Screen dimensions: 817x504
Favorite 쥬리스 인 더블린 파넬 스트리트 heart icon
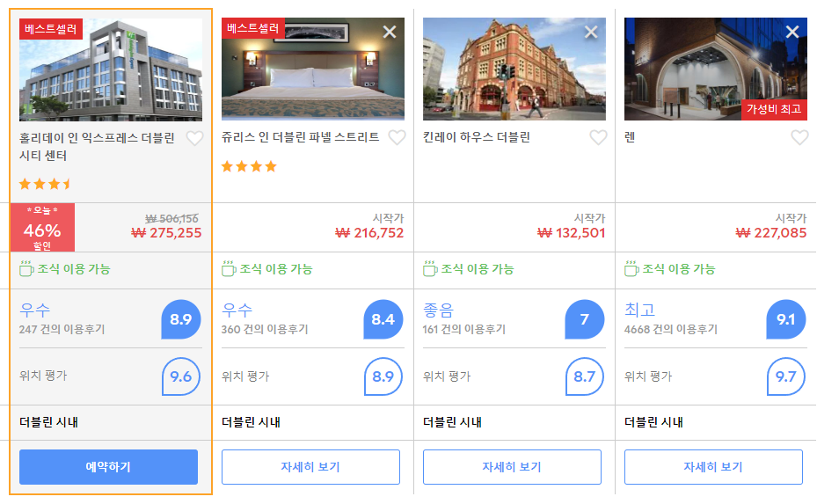(x=397, y=137)
